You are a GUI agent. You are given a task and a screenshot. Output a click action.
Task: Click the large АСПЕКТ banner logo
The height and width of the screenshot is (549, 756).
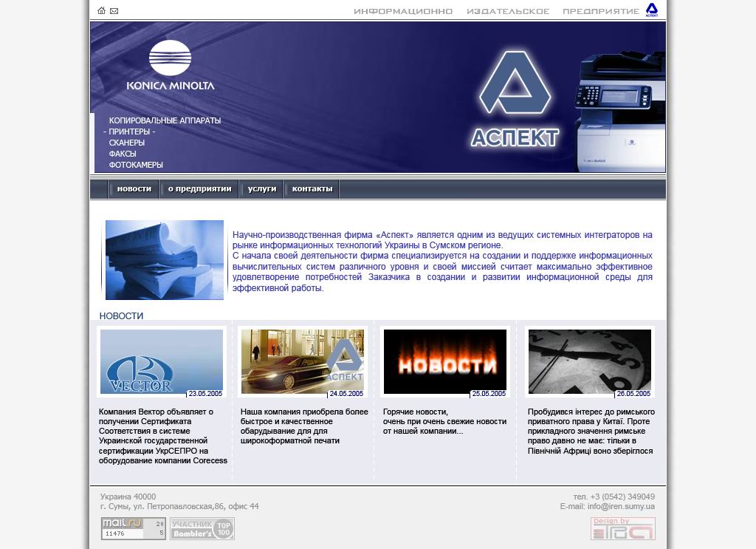(x=515, y=99)
